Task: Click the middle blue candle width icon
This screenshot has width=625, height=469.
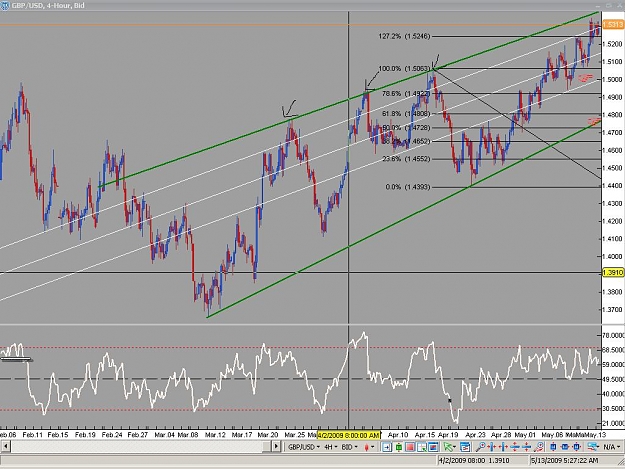Action: [x=565, y=447]
